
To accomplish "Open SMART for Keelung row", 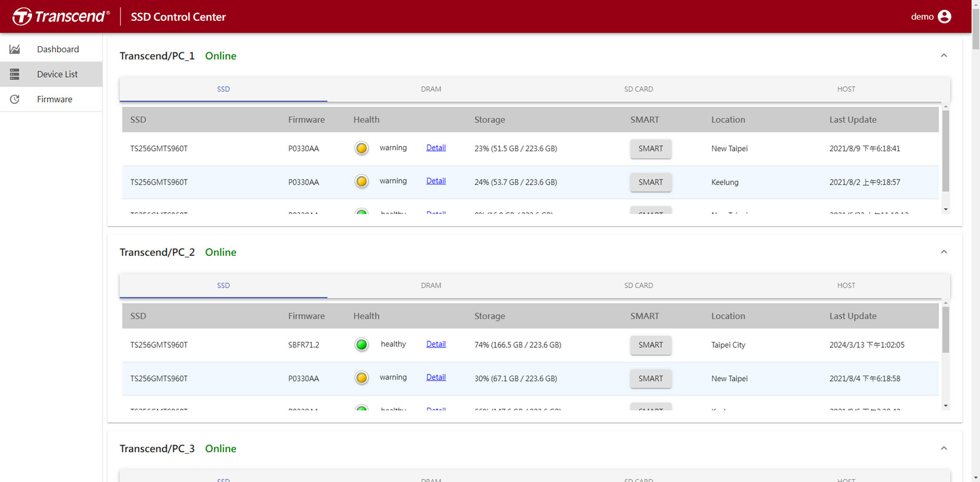I will pyautogui.click(x=650, y=182).
